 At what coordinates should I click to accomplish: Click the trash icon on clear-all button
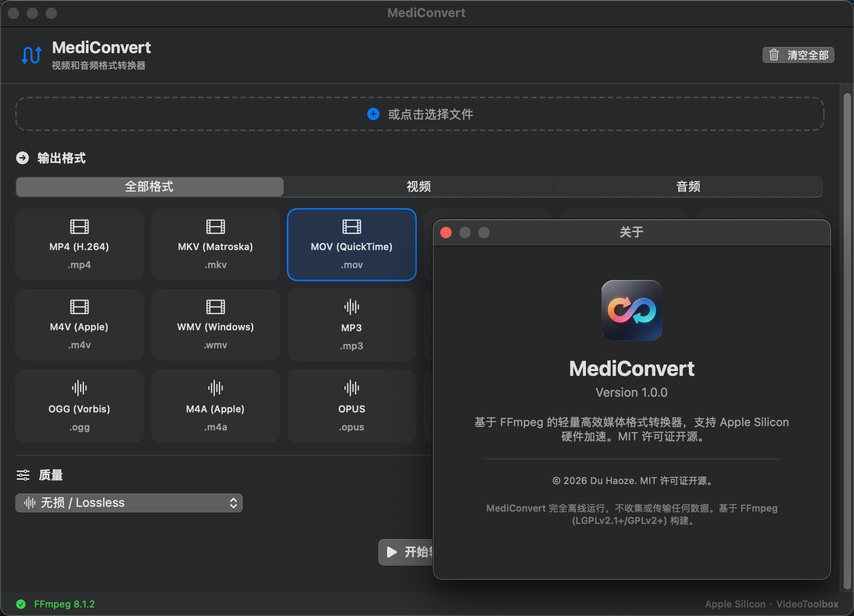[774, 55]
